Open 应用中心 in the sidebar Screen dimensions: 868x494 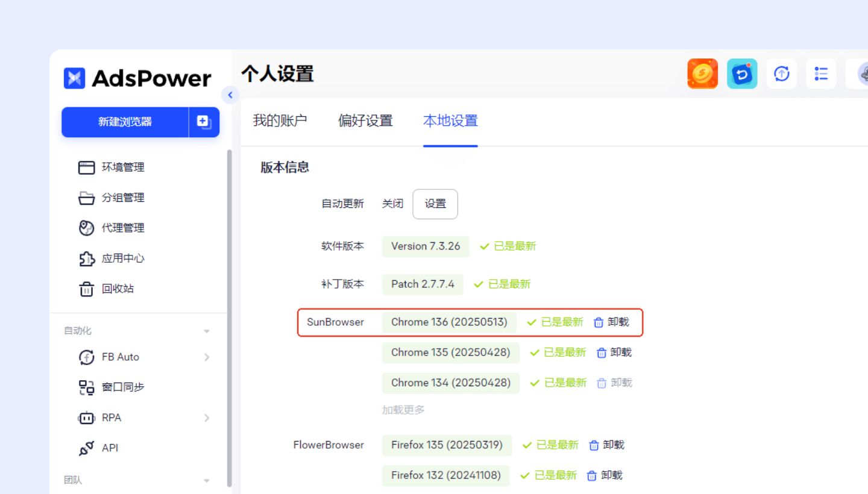pyautogui.click(x=123, y=258)
